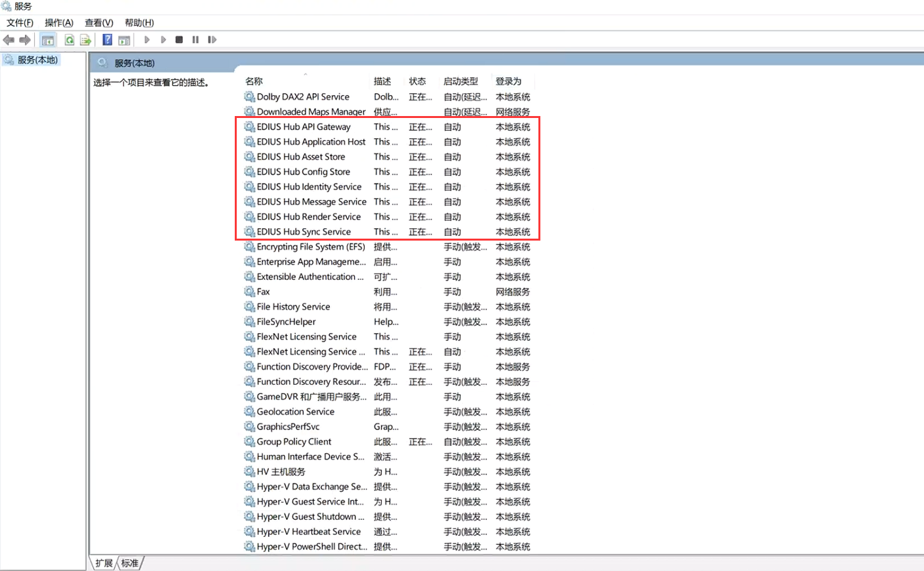Select the Group Policy Client service
The width and height of the screenshot is (924, 571).
click(294, 442)
